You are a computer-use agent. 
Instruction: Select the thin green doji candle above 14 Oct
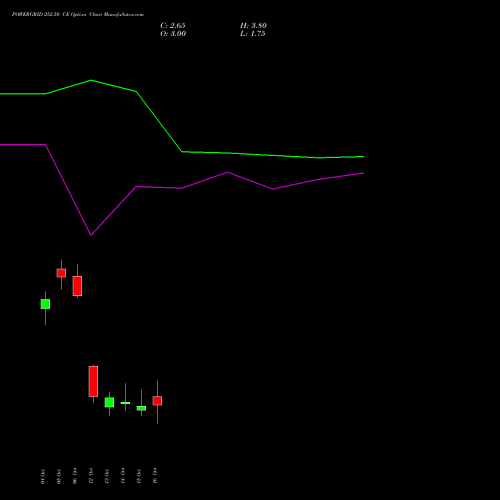click(x=125, y=403)
